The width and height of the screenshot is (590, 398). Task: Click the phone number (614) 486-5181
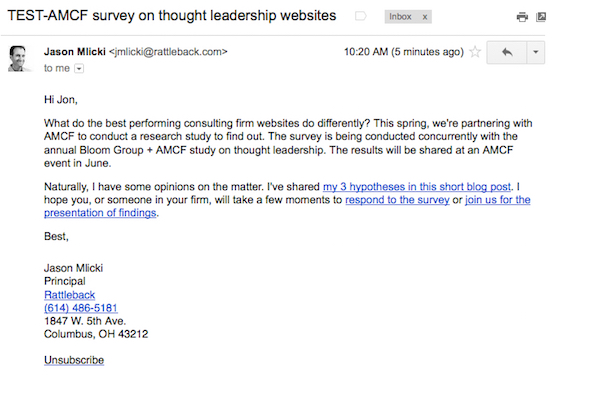[x=81, y=308]
